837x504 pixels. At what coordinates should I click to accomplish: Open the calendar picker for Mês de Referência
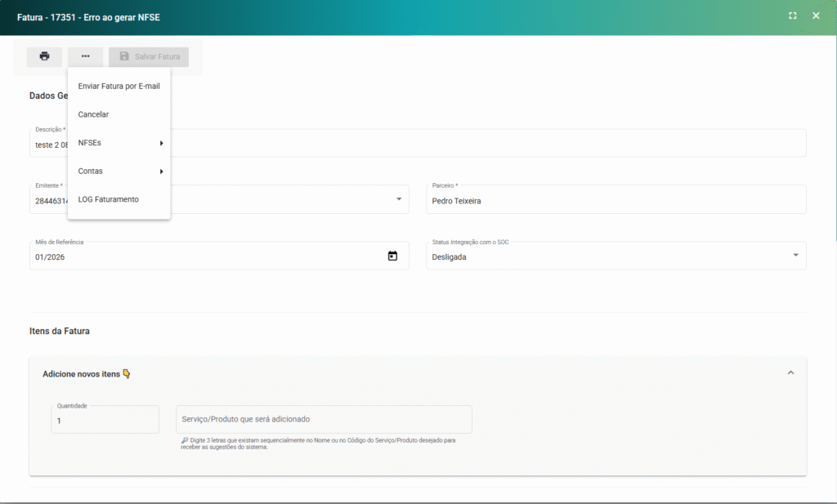click(392, 256)
